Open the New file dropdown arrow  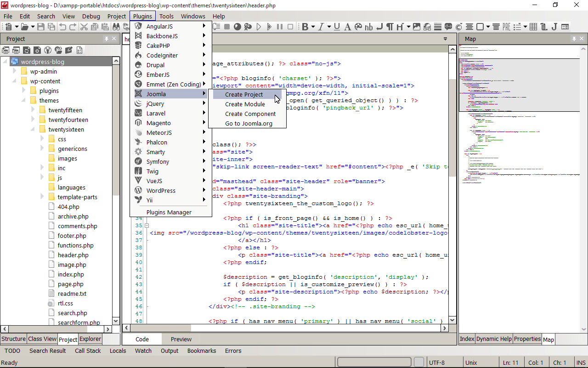tap(16, 27)
